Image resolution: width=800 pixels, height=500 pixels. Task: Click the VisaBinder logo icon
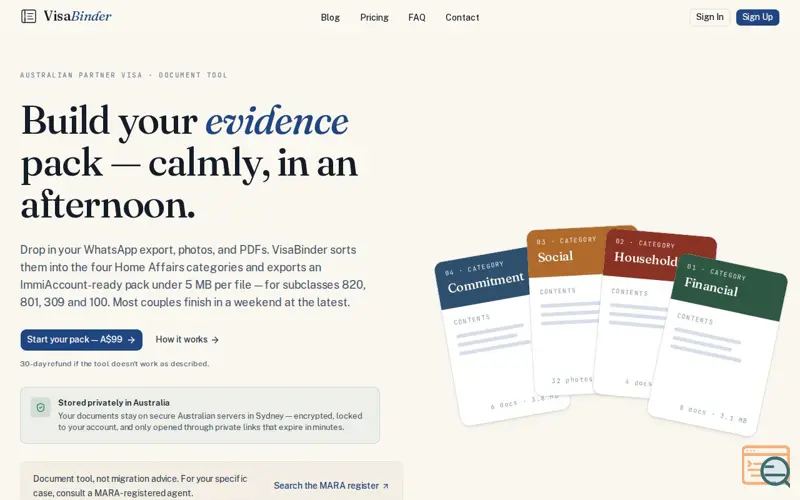[x=29, y=16]
